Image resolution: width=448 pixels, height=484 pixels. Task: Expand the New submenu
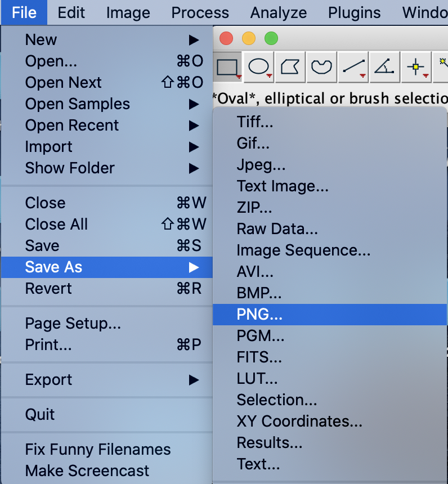point(107,40)
